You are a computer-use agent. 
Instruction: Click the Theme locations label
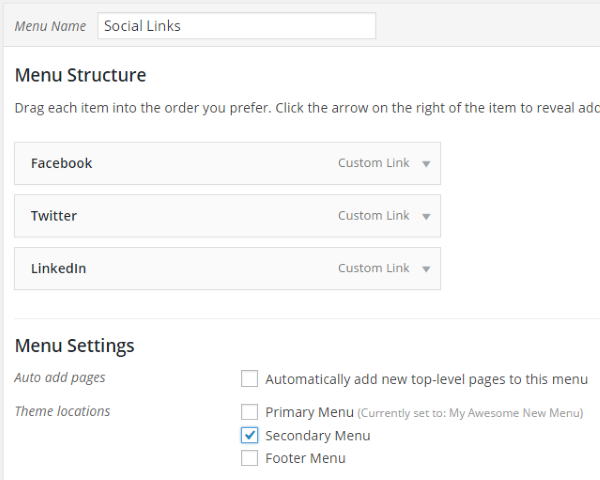(62, 411)
